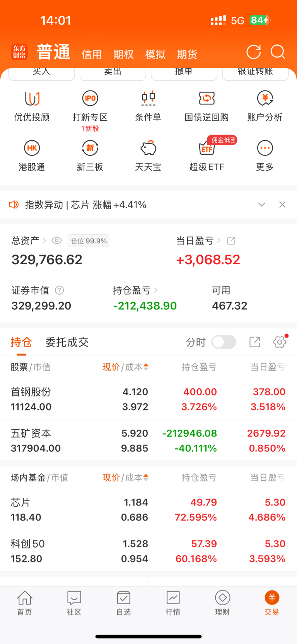Switch to 委托成交 tab
This screenshot has width=297, height=644.
pos(67,342)
